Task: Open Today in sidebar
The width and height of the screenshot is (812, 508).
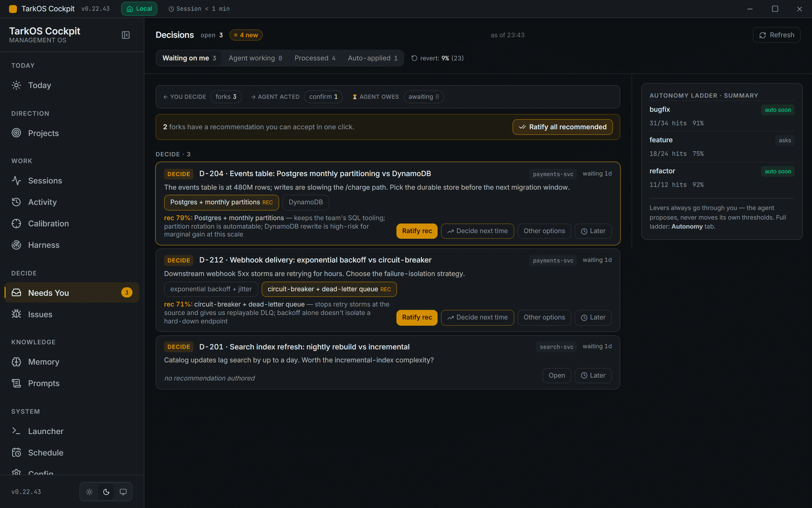Action: 72,85
